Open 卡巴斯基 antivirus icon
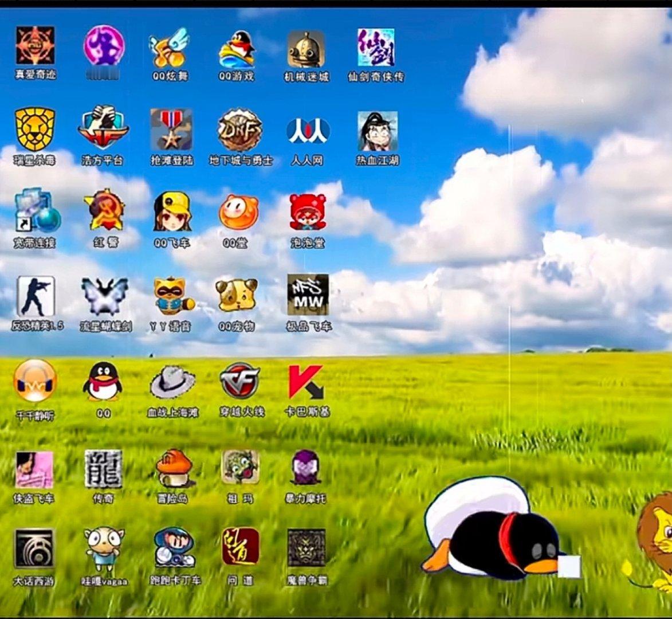 point(305,382)
